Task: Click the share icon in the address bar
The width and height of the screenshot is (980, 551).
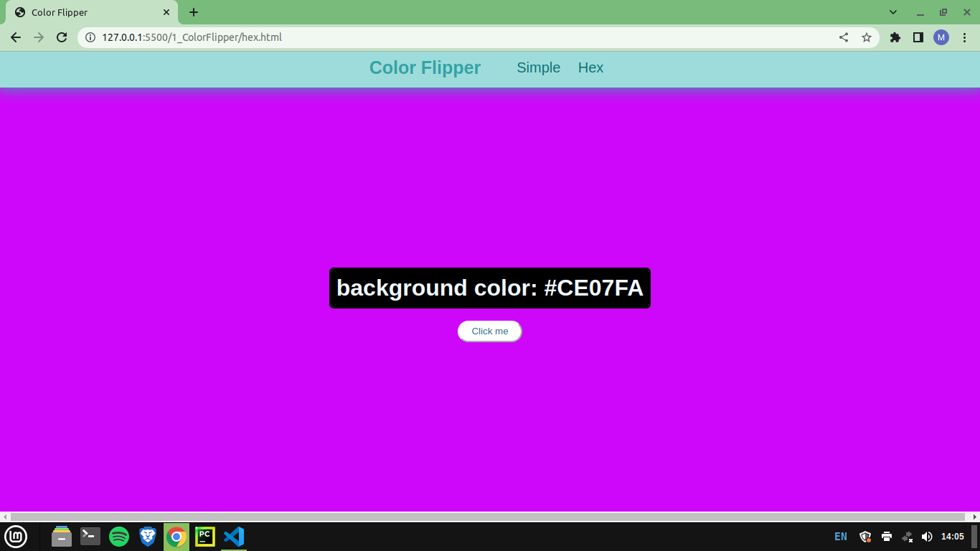Action: (x=843, y=37)
